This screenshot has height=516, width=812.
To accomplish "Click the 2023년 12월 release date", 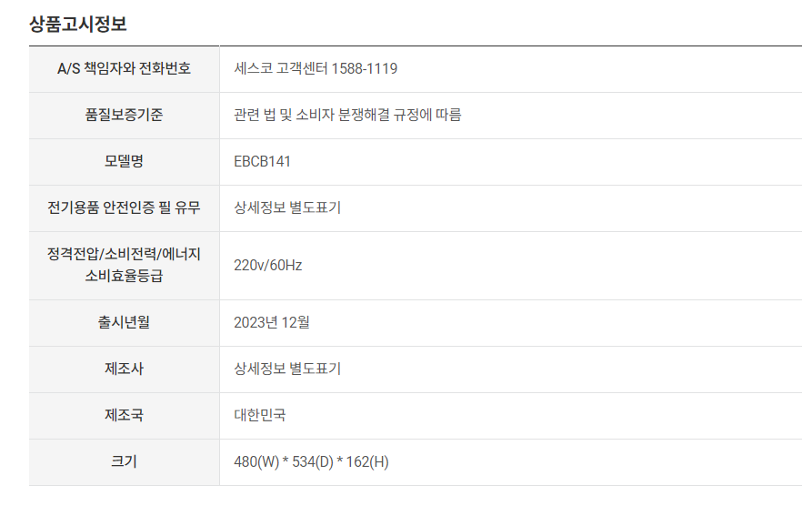I will pyautogui.click(x=272, y=322).
